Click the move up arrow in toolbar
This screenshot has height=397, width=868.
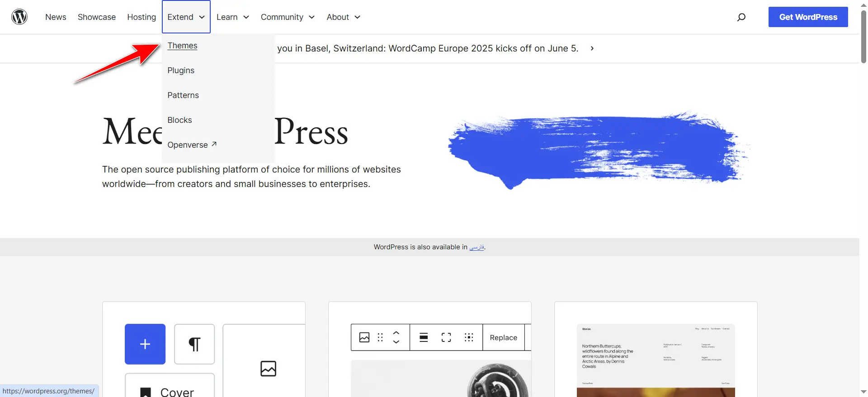396,333
